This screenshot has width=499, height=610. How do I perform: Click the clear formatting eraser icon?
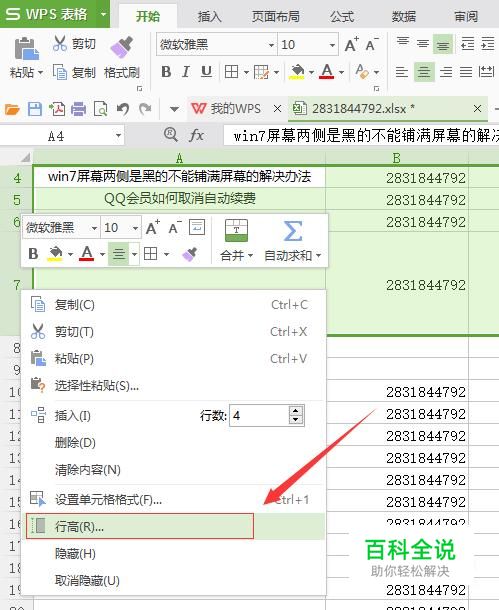click(362, 72)
